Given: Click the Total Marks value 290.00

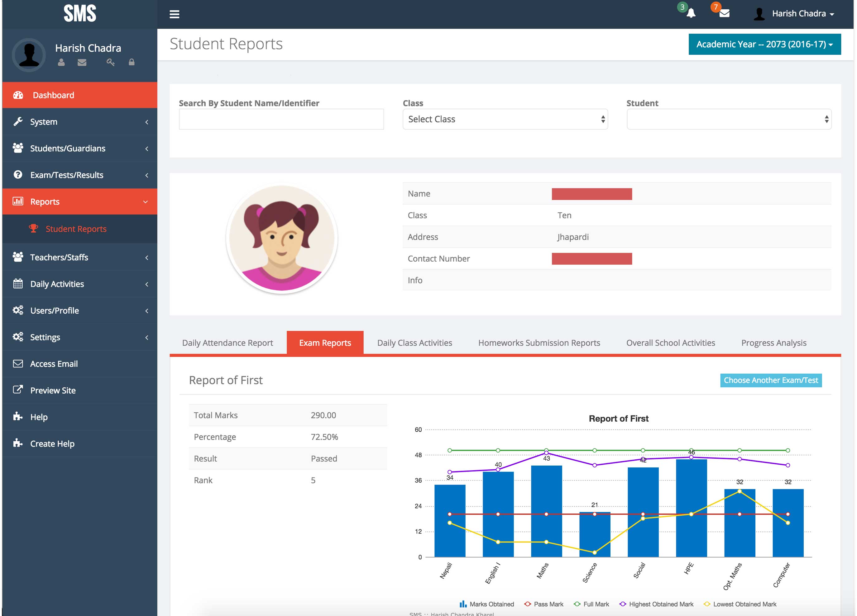Looking at the screenshot, I should click(x=323, y=415).
